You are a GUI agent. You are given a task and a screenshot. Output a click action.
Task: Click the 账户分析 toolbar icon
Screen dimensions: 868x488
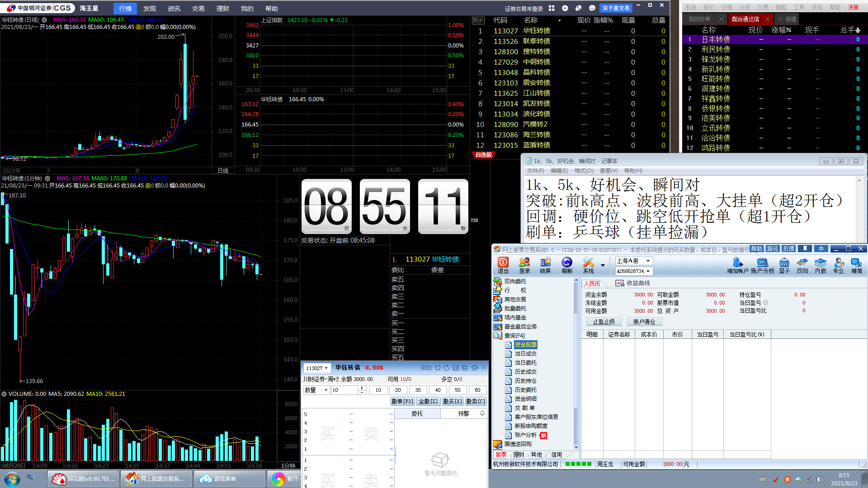coord(763,265)
